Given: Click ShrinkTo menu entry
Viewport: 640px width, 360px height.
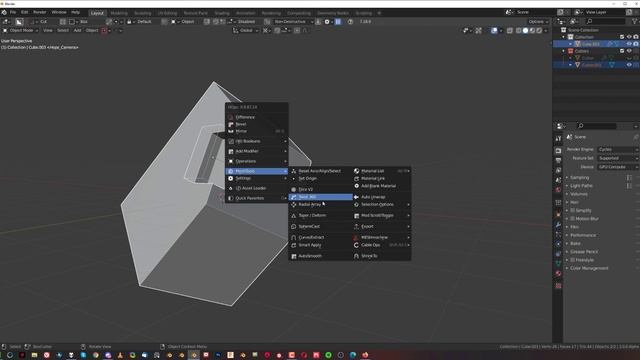Looking at the screenshot, I should (x=382, y=256).
